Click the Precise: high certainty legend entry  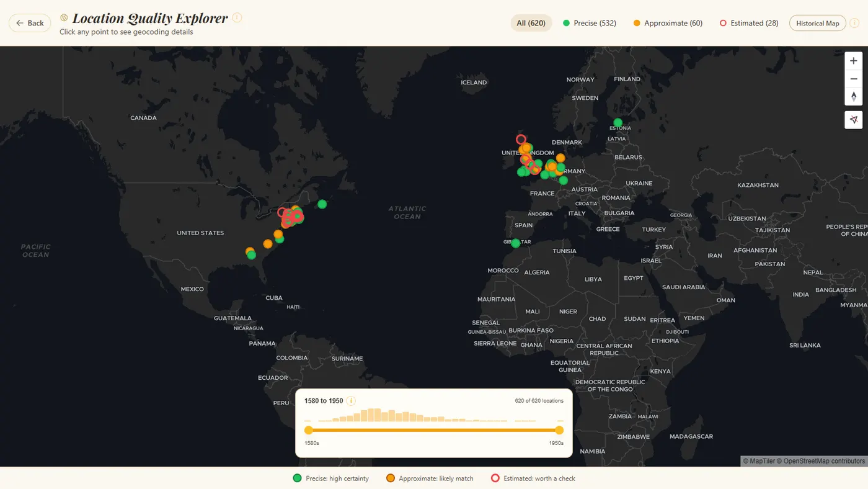(330, 478)
